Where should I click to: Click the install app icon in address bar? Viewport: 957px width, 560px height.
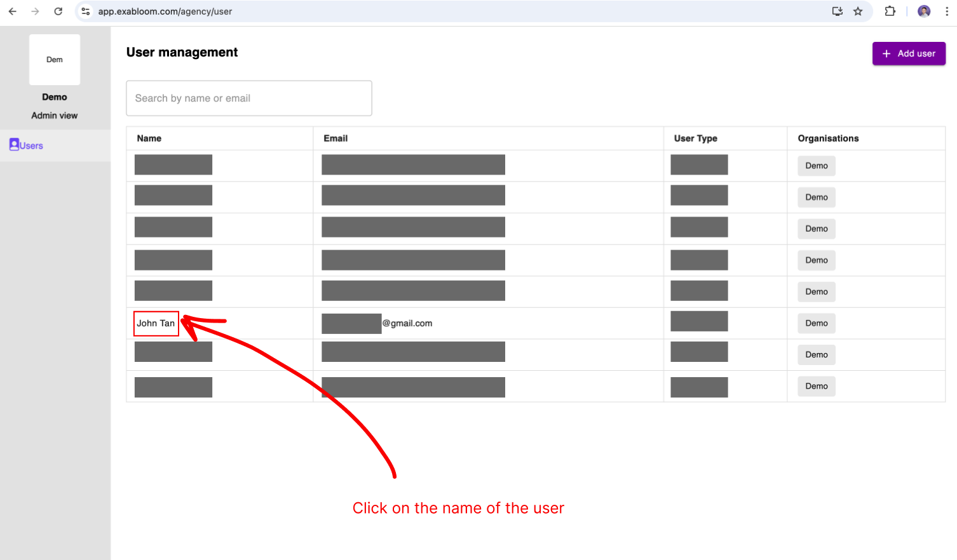837,11
